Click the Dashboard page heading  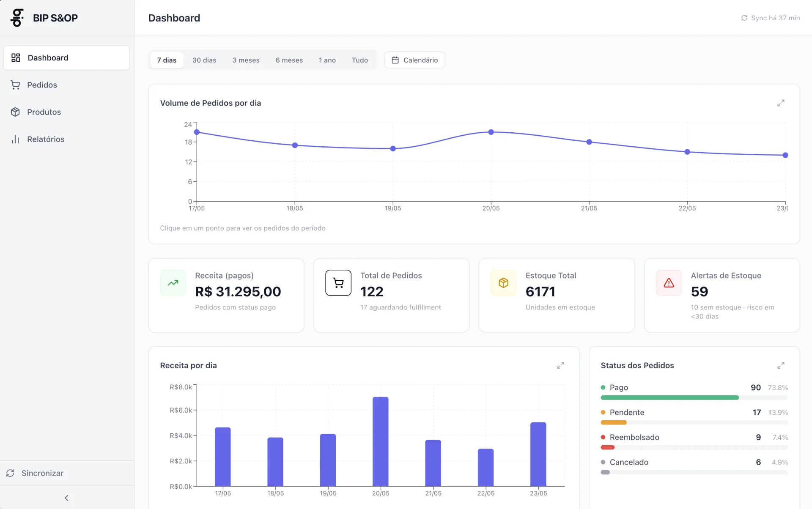174,18
